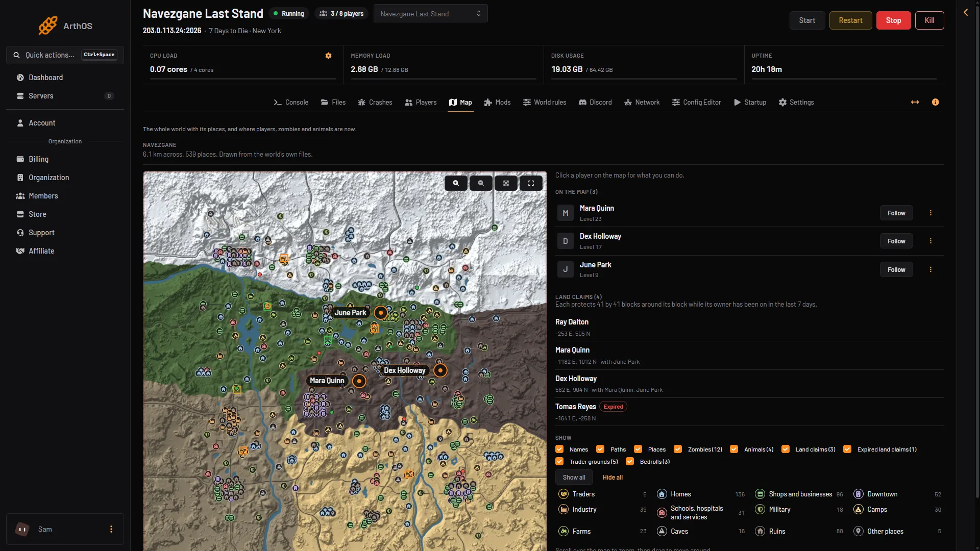Toggle Other places category icon
Image resolution: width=980 pixels, height=551 pixels.
(x=859, y=531)
